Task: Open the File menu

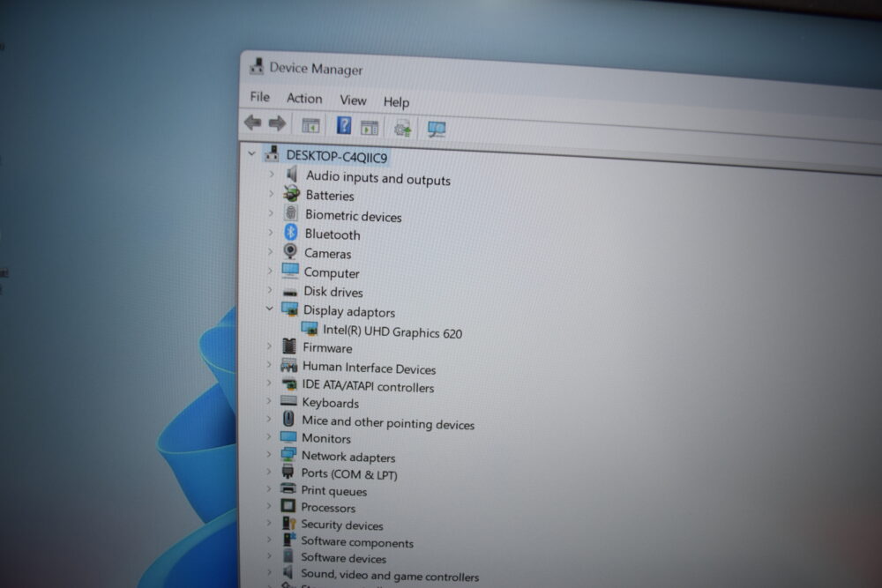Action: pos(260,97)
